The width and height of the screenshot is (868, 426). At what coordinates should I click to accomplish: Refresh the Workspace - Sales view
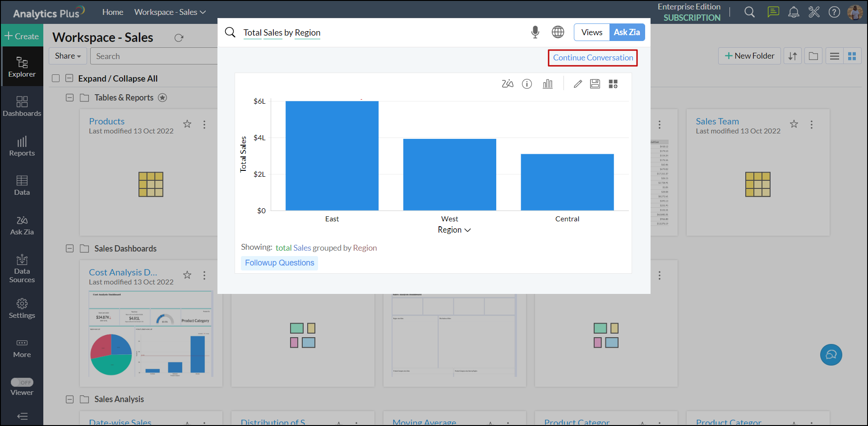179,38
